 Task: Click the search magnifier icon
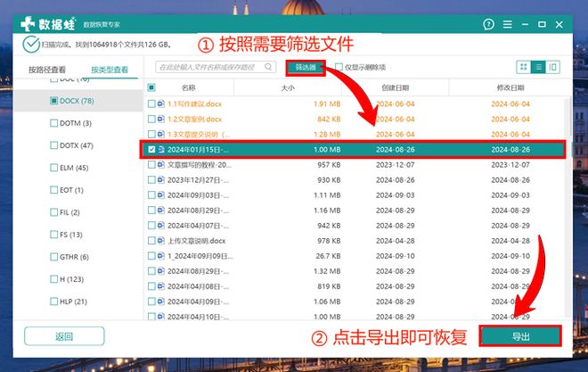pyautogui.click(x=268, y=67)
